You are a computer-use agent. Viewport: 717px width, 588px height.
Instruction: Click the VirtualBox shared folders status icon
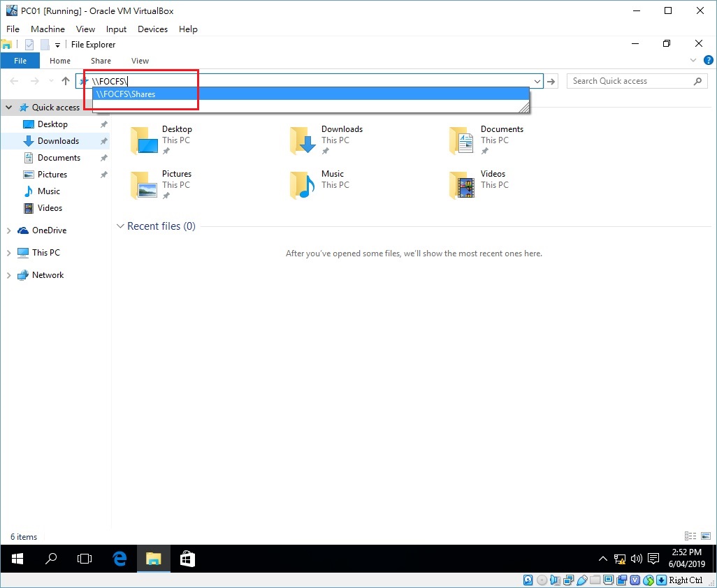[x=595, y=580]
